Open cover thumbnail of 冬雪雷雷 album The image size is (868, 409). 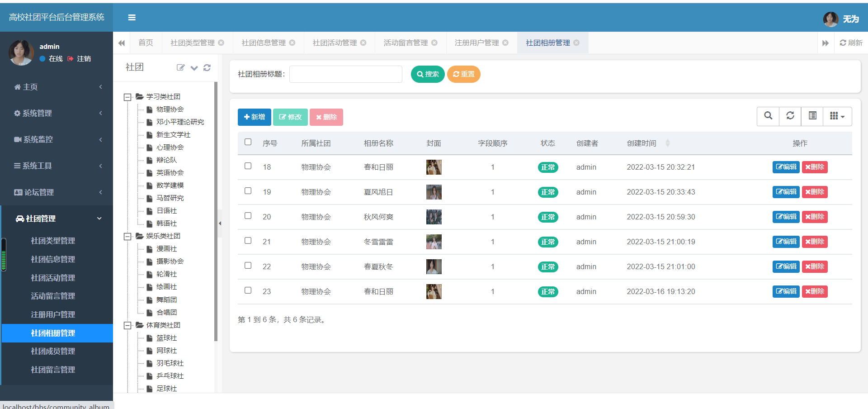(434, 242)
